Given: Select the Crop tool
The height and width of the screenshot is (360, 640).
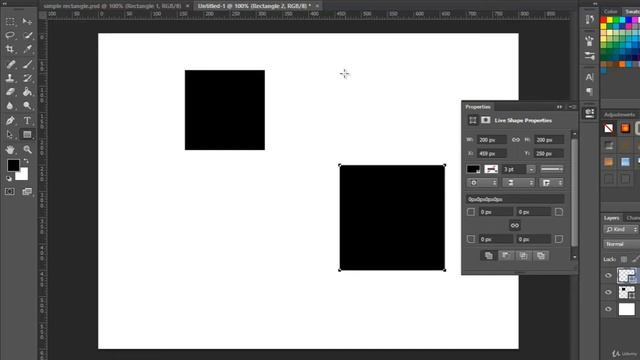Looking at the screenshot, I should (x=10, y=49).
